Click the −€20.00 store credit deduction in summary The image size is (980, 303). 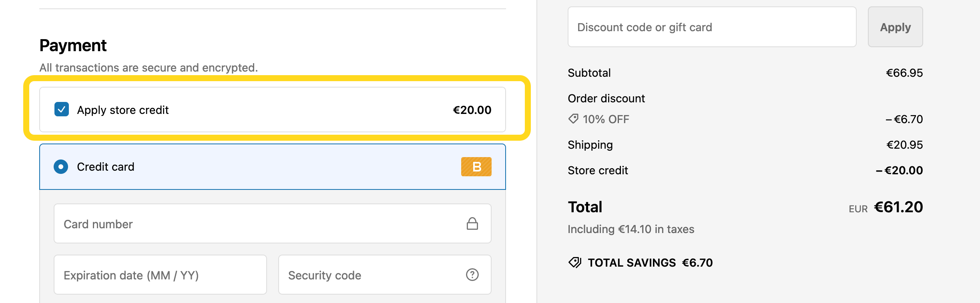click(899, 170)
